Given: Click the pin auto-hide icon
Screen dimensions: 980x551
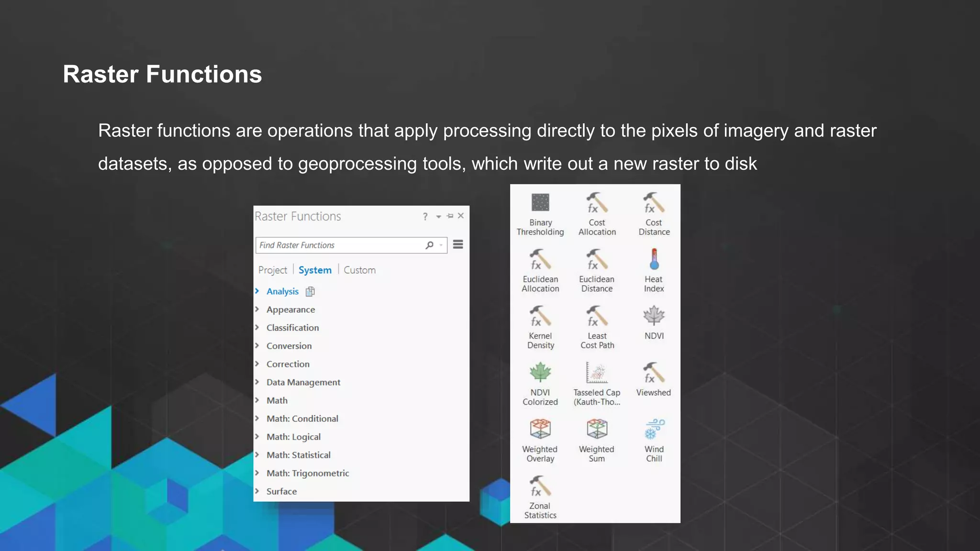Looking at the screenshot, I should (450, 216).
